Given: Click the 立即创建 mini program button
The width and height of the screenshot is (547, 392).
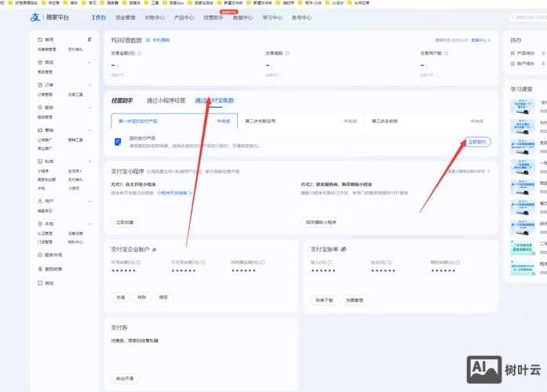Looking at the screenshot, I should click(125, 223).
